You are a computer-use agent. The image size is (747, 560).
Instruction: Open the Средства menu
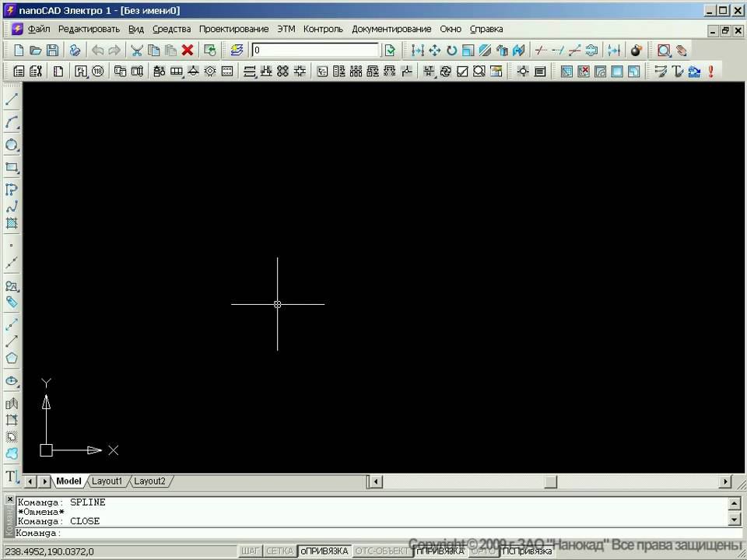171,29
